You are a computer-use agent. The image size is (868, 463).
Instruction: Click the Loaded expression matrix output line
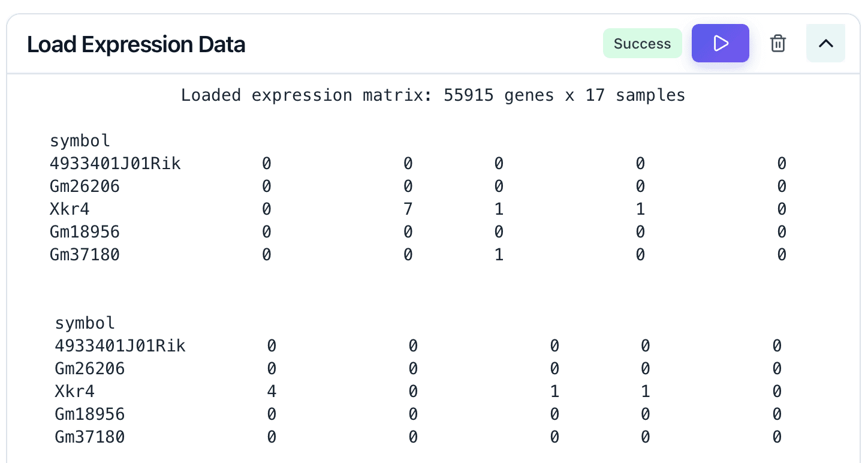coord(433,95)
